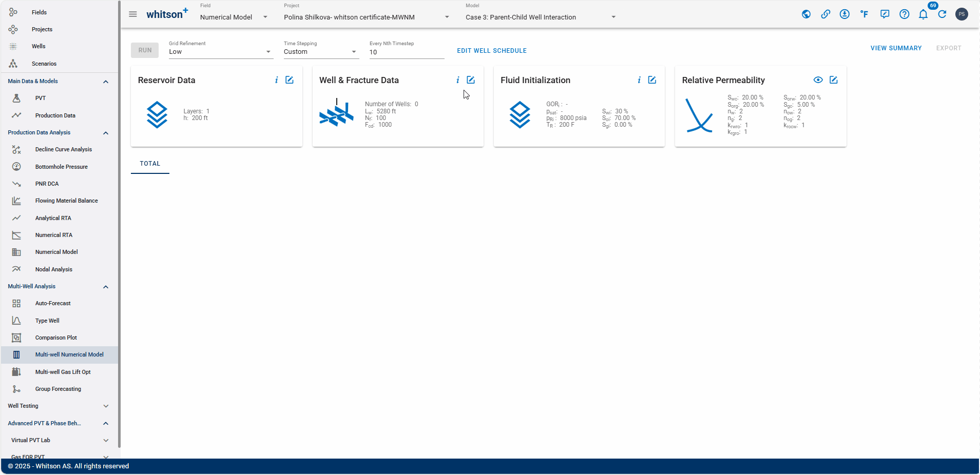Click the copy link icon in header

click(825, 14)
